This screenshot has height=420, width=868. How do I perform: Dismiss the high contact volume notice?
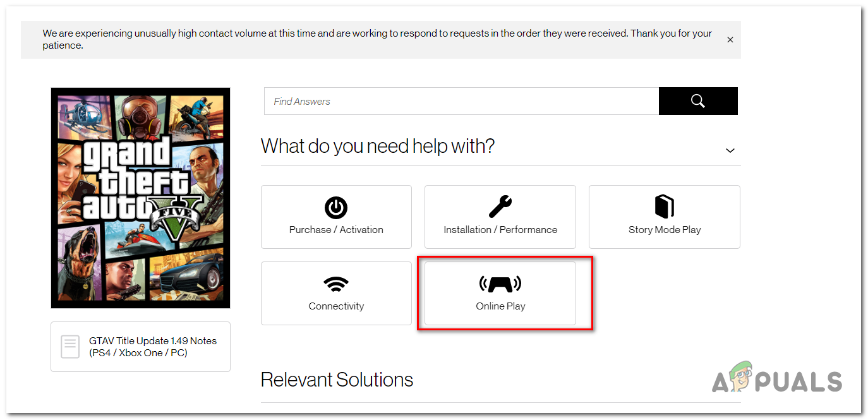(730, 40)
